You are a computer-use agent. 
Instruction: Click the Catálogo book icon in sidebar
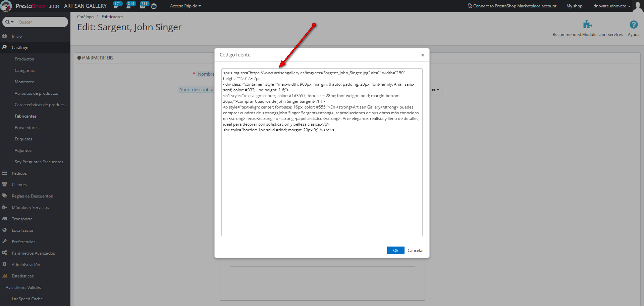click(x=5, y=47)
